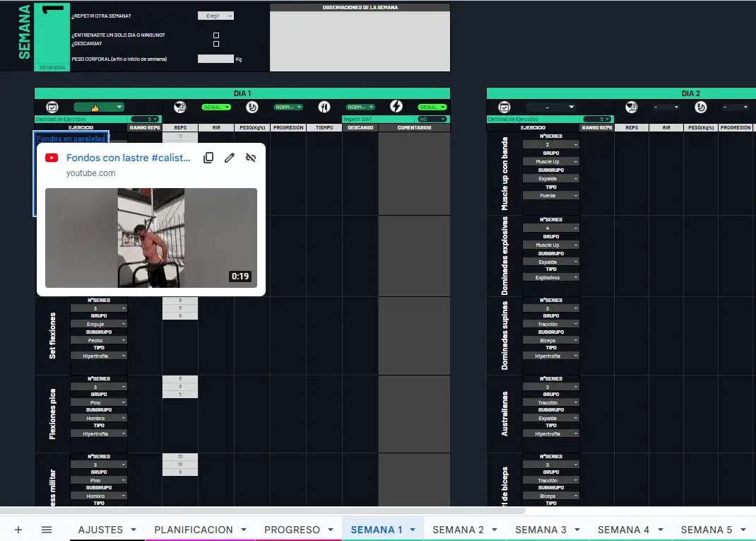Switch to the PLANIFICACION sheet tab

pyautogui.click(x=194, y=530)
